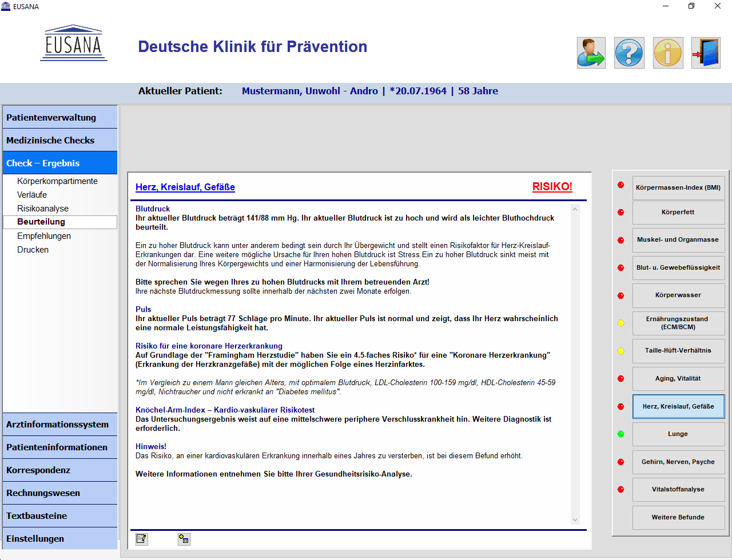732x560 pixels.
Task: Click red dot beside Herz, Kreislauf, Gefäße button
Action: pos(620,406)
